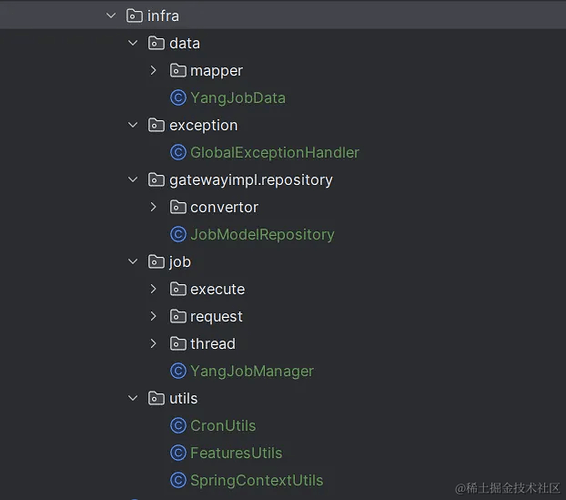Expand the convertor package

click(153, 207)
